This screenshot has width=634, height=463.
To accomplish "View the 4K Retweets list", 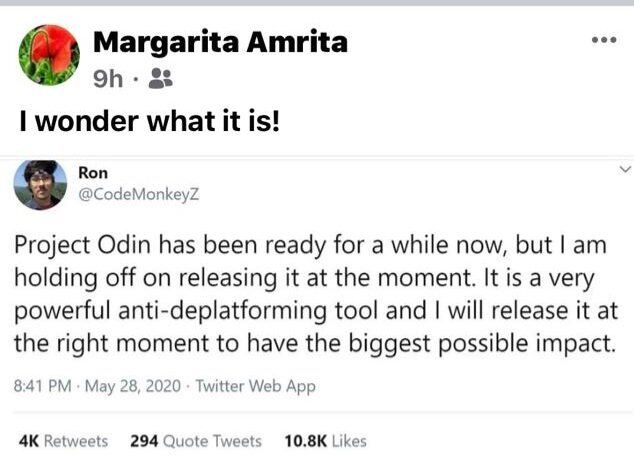I will click(x=63, y=441).
